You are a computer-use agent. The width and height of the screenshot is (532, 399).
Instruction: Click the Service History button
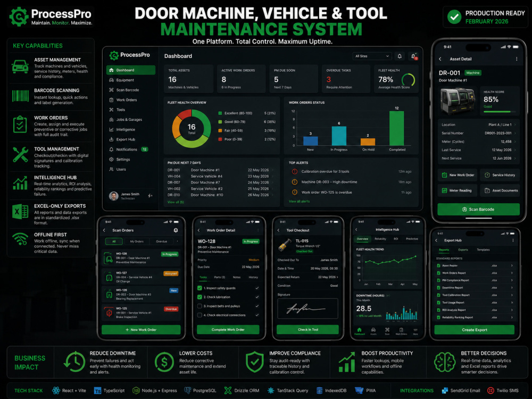coord(500,175)
